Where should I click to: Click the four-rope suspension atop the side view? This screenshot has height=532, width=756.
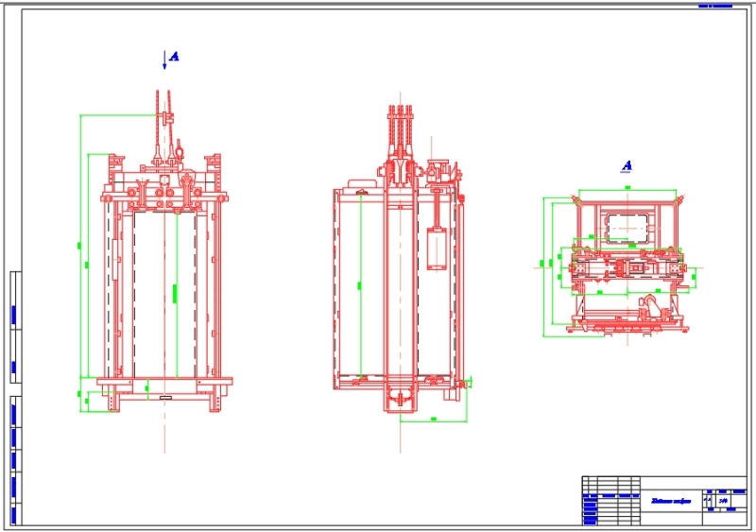400,130
